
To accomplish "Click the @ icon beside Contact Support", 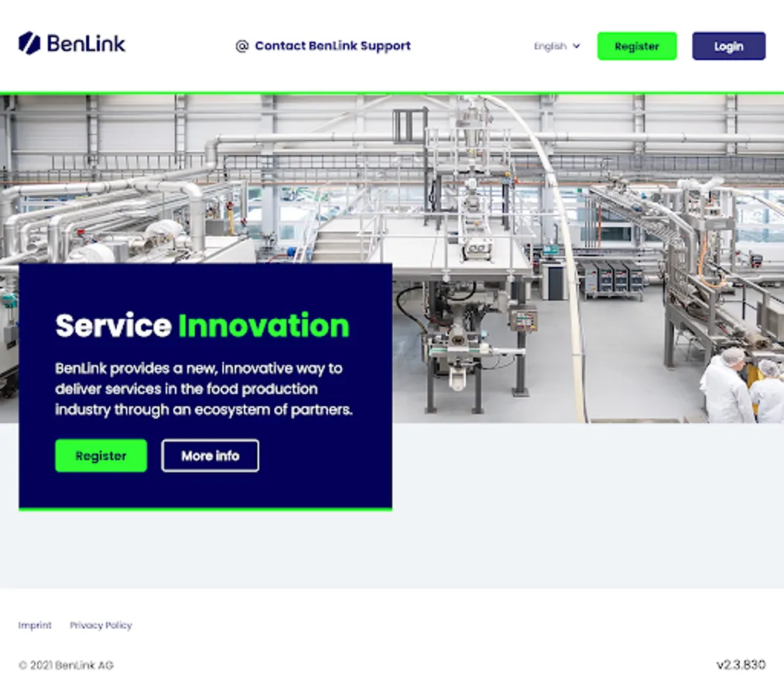I will (242, 46).
